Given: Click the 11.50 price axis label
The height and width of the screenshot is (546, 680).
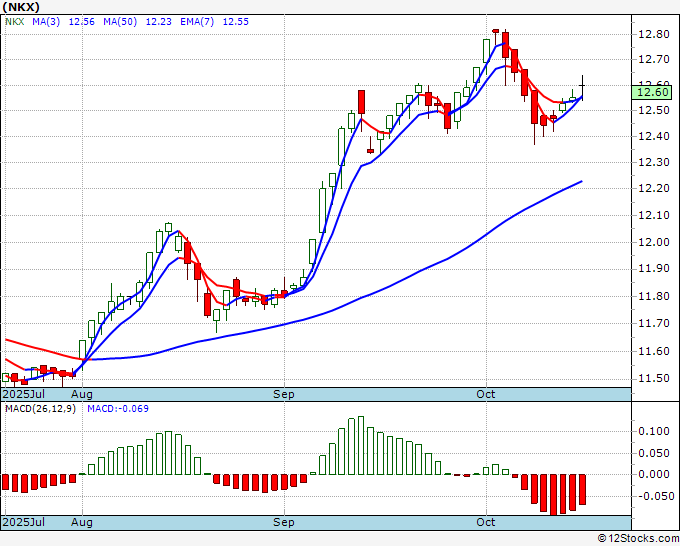Looking at the screenshot, I should [654, 379].
